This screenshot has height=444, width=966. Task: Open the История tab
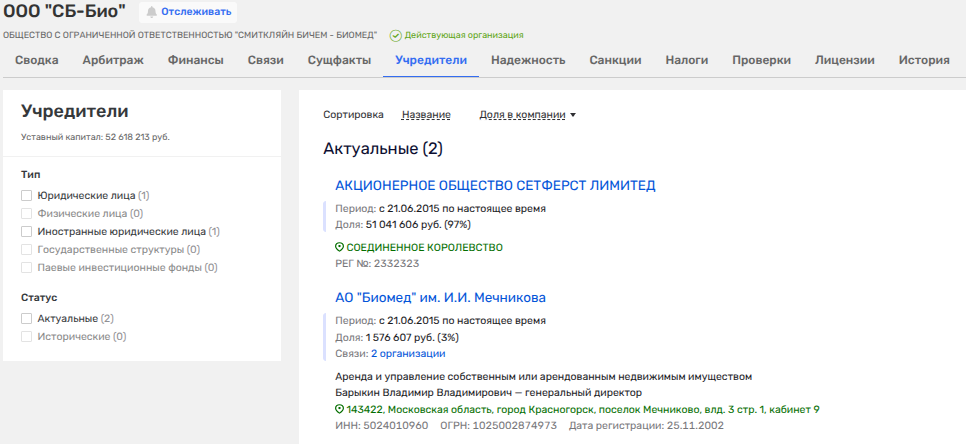pyautogui.click(x=923, y=60)
